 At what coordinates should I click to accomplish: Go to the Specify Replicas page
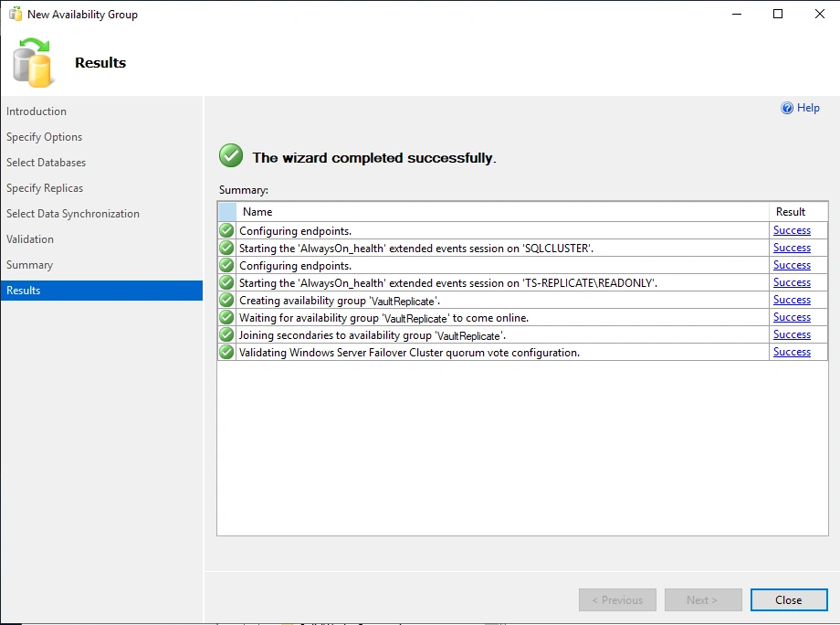tap(45, 188)
